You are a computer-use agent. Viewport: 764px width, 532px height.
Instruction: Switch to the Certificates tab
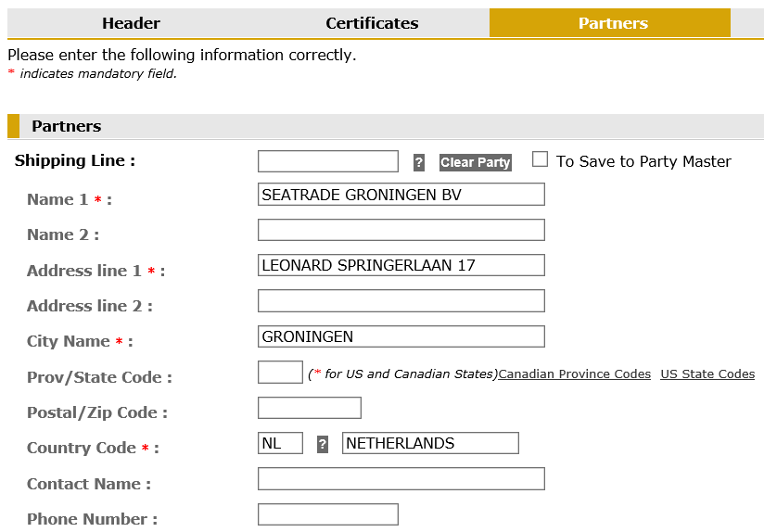(372, 23)
